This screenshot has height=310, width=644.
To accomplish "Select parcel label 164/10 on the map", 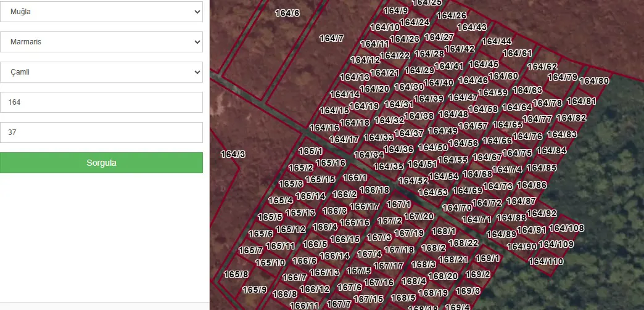I will [385, 28].
